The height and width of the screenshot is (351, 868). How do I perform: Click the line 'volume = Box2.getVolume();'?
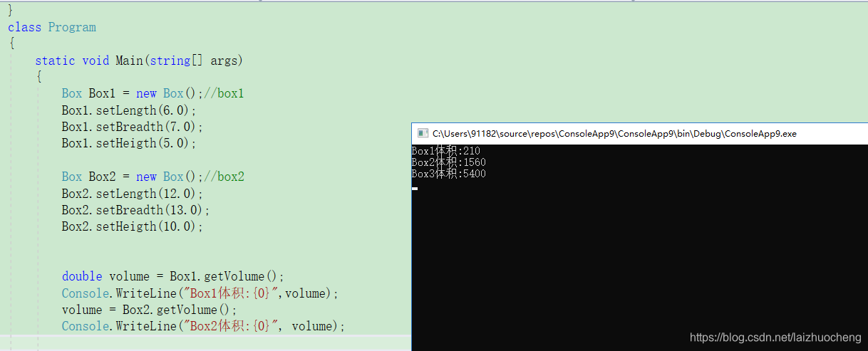click(x=149, y=310)
